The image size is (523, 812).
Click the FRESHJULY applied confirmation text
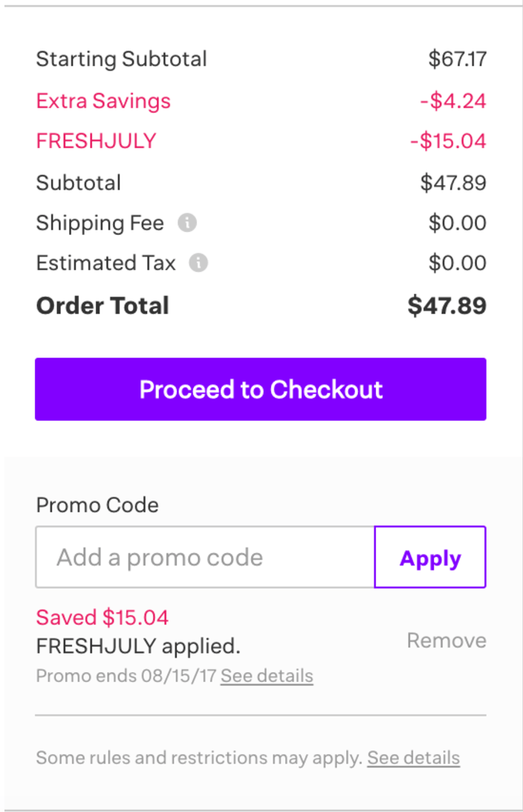[138, 646]
